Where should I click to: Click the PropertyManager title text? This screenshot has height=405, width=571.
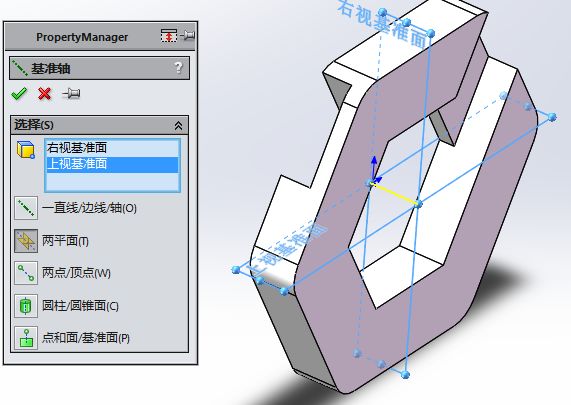[x=82, y=37]
